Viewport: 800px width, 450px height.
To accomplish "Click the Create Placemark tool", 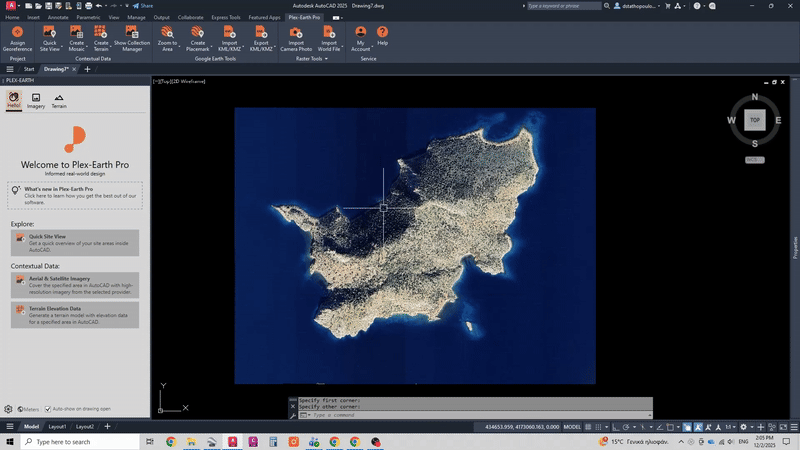I will click(197, 38).
